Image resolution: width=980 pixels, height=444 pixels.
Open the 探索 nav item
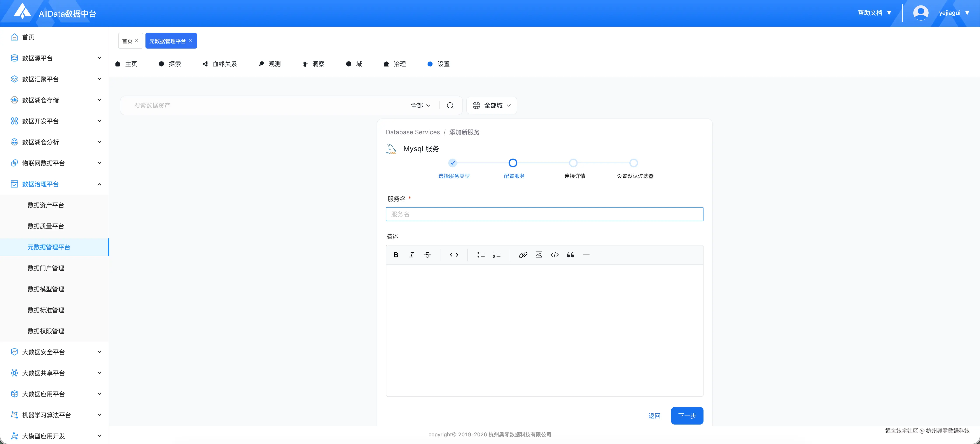tap(170, 64)
